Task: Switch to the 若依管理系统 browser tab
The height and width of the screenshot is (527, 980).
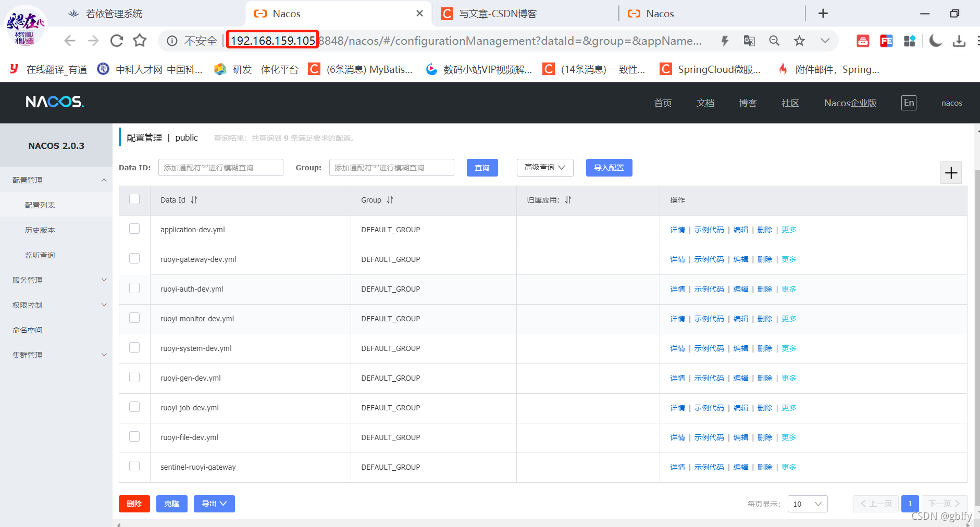Action: (x=114, y=14)
